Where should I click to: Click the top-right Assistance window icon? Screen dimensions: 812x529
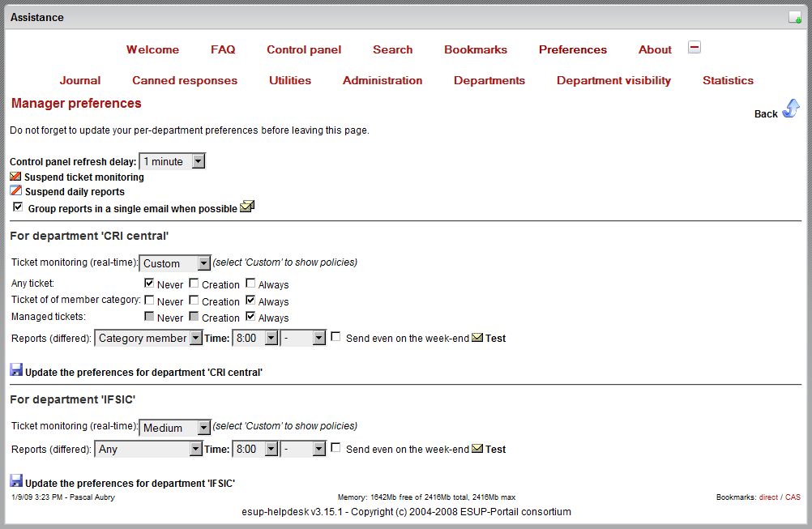point(795,17)
